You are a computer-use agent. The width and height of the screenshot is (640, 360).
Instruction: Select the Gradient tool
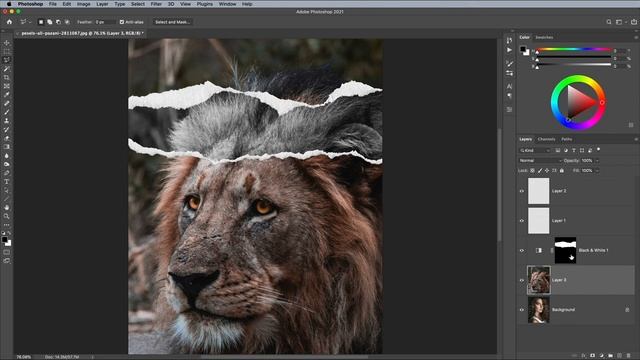pyautogui.click(x=7, y=147)
